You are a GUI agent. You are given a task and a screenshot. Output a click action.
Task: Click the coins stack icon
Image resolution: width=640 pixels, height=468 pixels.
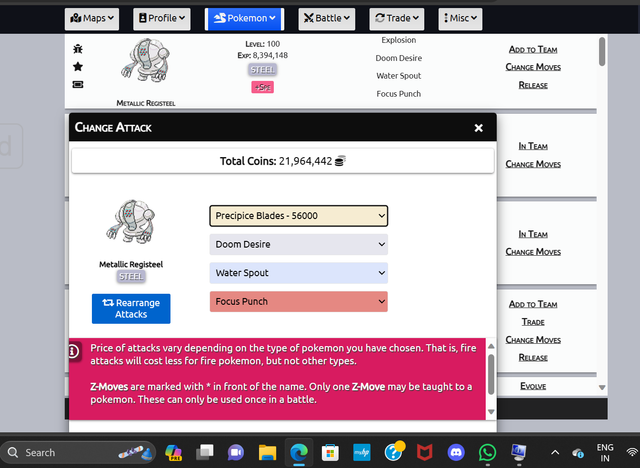pyautogui.click(x=340, y=161)
